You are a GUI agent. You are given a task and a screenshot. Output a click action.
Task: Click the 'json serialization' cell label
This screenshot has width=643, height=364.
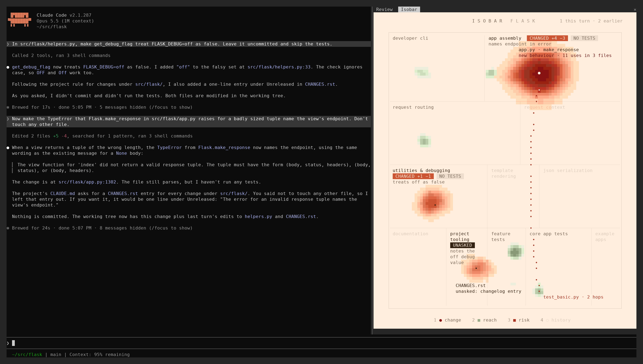point(568,170)
